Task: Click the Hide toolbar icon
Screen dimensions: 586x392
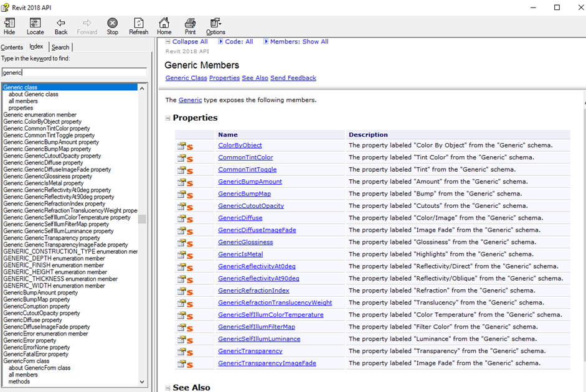Action: (9, 26)
